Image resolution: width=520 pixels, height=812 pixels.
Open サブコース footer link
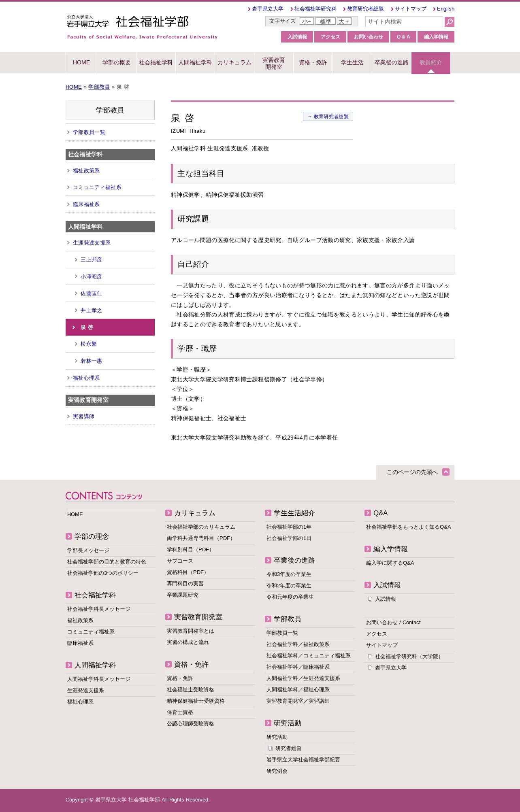pos(180,561)
